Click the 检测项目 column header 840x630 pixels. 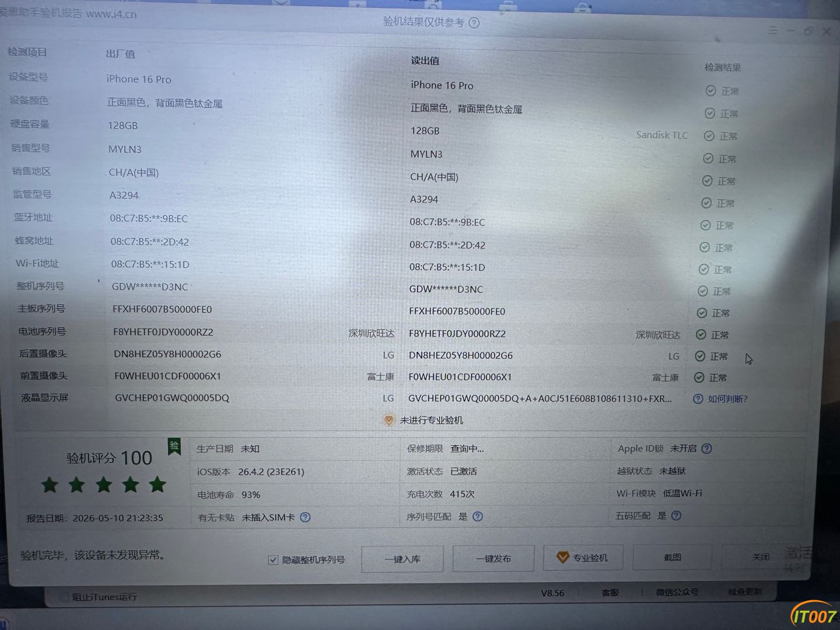coord(27,52)
